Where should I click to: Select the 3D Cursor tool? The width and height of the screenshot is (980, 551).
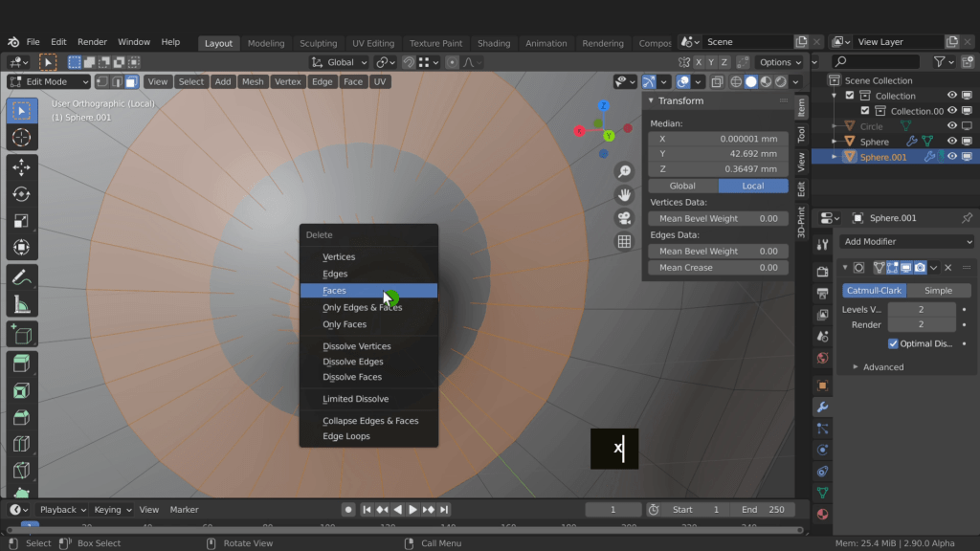click(21, 138)
